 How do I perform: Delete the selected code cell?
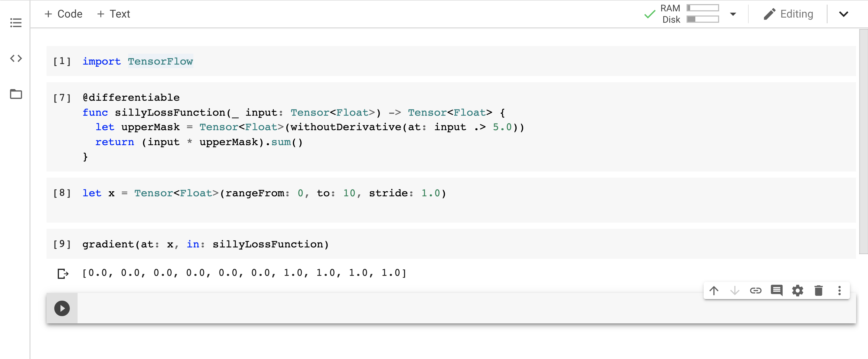coord(819,290)
